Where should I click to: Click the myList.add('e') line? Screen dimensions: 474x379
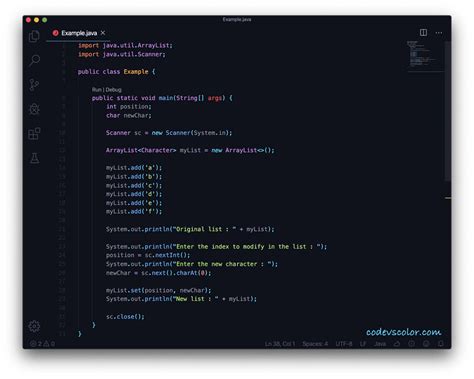click(x=134, y=203)
